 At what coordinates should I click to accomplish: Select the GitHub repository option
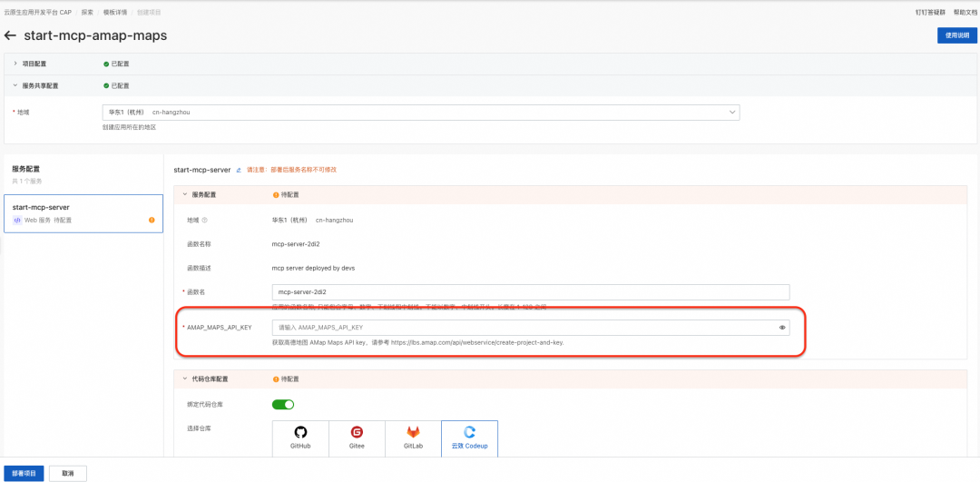(300, 438)
